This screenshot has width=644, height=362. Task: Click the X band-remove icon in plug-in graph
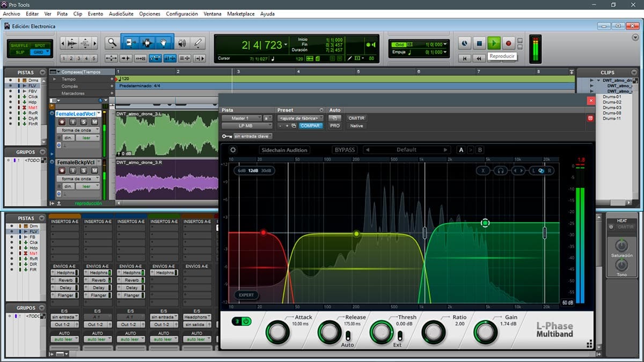(x=483, y=171)
